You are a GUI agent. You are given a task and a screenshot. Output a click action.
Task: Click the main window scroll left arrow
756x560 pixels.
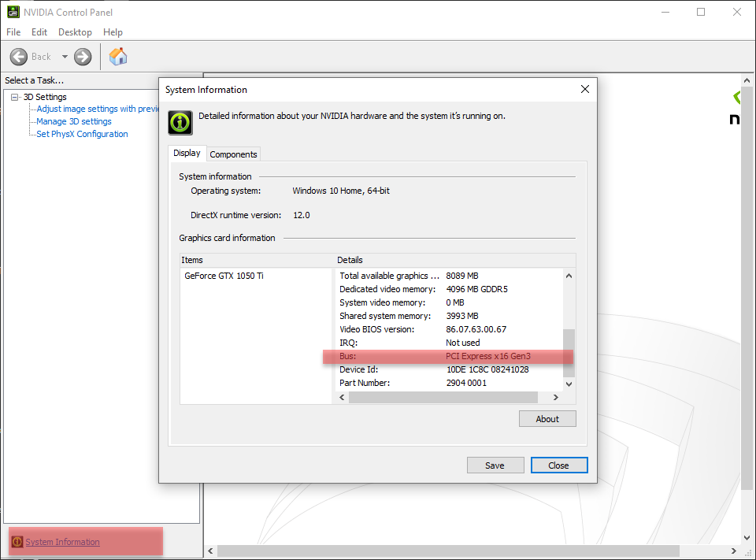(210, 551)
